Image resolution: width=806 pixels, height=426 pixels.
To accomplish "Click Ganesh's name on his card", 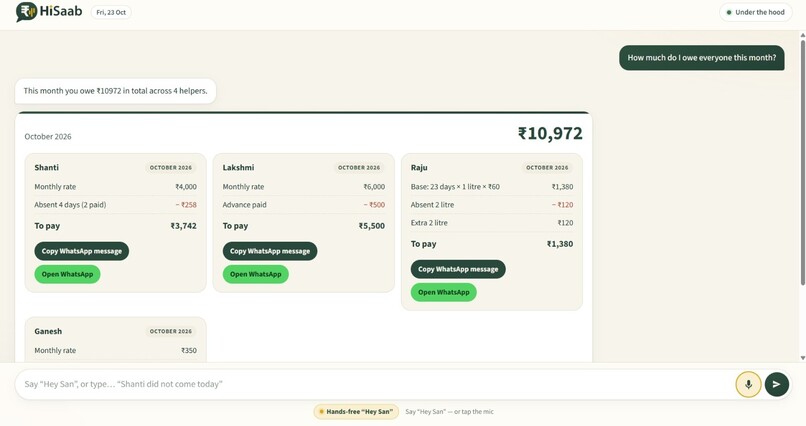I will click(x=48, y=331).
